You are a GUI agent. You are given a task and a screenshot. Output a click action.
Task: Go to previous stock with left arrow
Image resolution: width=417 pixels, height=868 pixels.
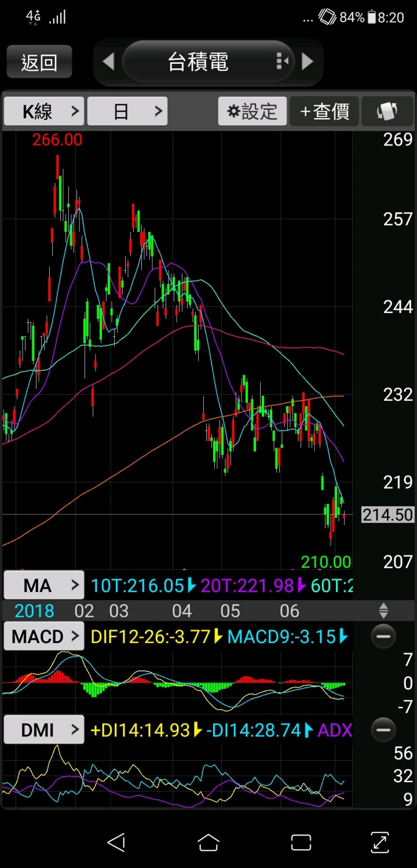coord(108,61)
